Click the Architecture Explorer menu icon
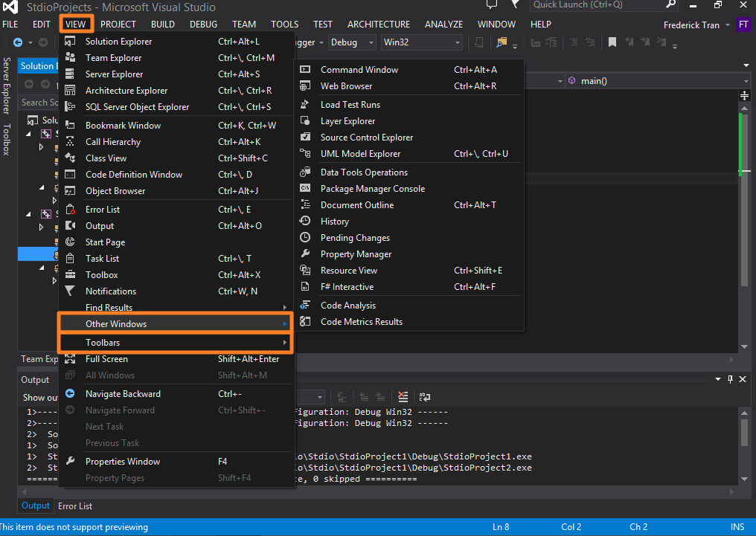Screen dimensions: 756x536 point(70,91)
